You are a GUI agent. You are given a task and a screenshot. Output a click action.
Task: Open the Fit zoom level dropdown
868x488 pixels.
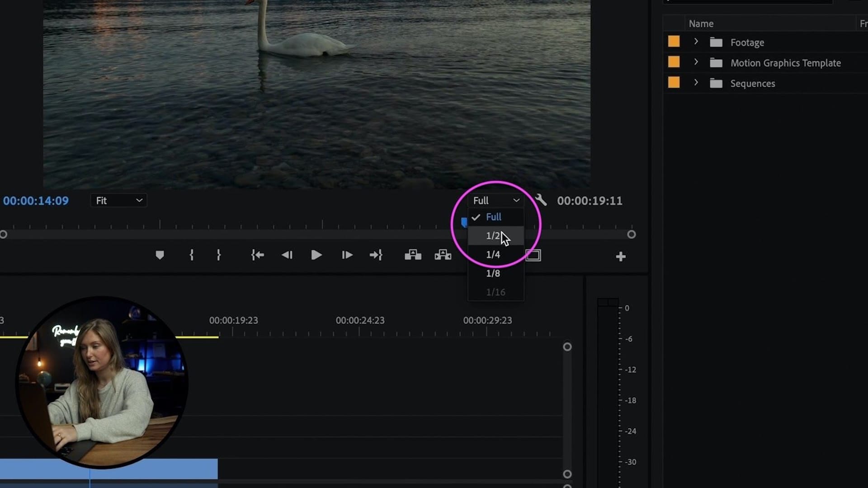(x=118, y=201)
